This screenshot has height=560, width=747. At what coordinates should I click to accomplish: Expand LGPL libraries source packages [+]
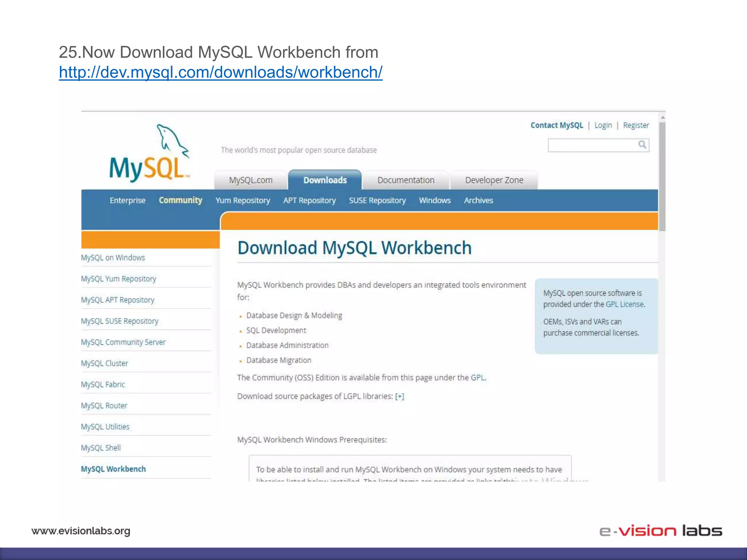[400, 396]
